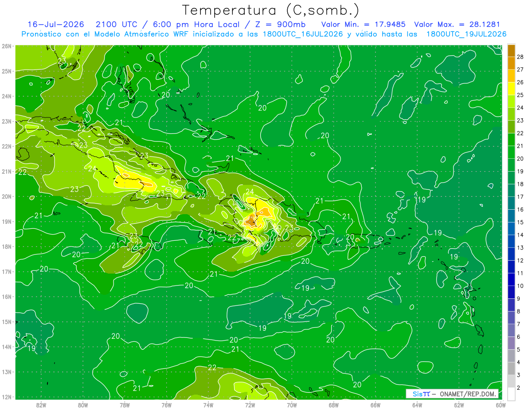The image size is (532, 411).
Task: Click color band between scale labels 27 and 28
Action: [x=511, y=63]
